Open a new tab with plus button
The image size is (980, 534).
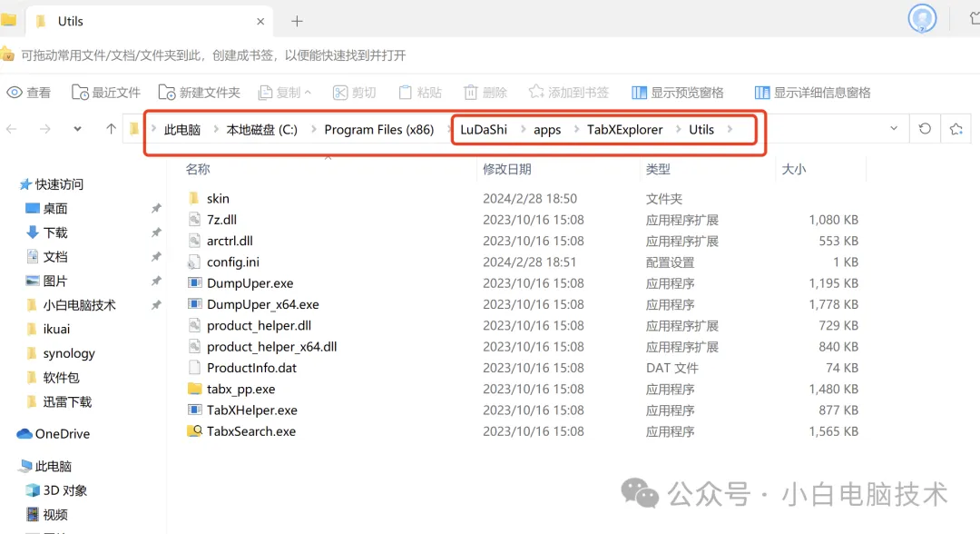click(x=297, y=21)
